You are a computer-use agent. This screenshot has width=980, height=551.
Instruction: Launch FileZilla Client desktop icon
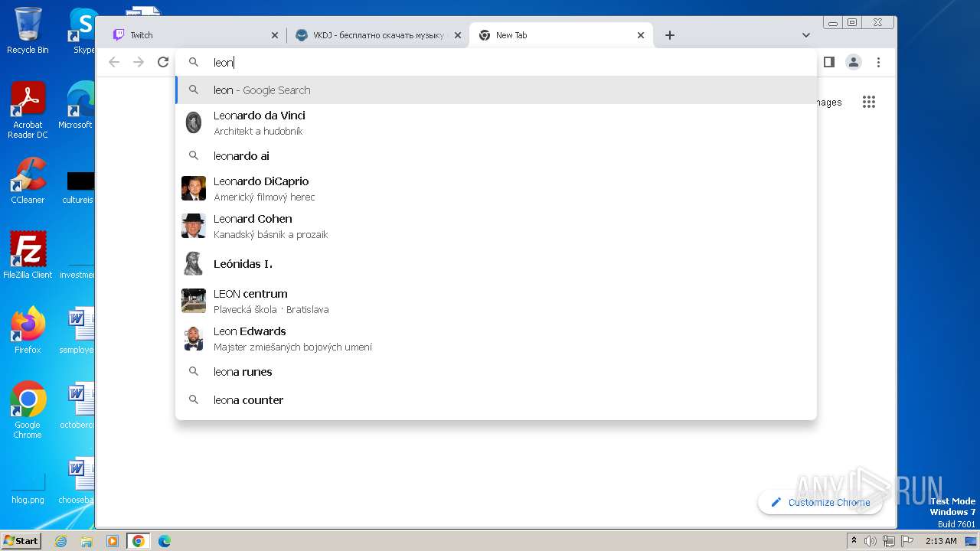[x=28, y=255]
